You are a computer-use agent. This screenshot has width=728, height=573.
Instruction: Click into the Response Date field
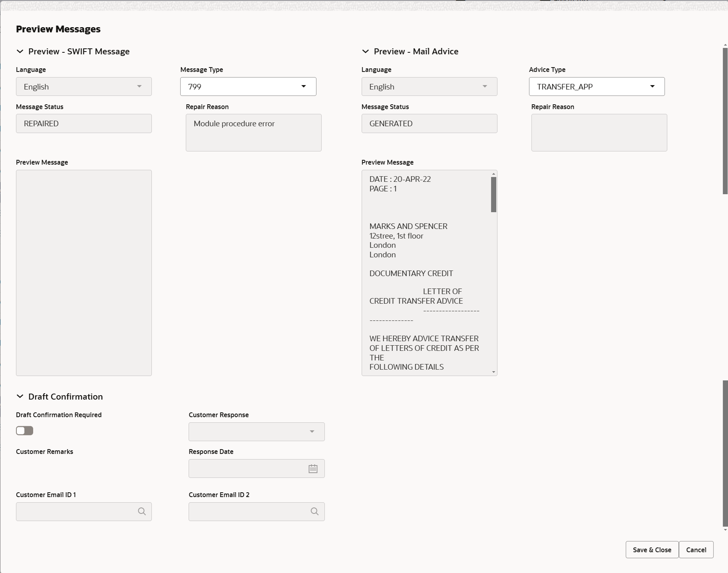tap(240, 468)
